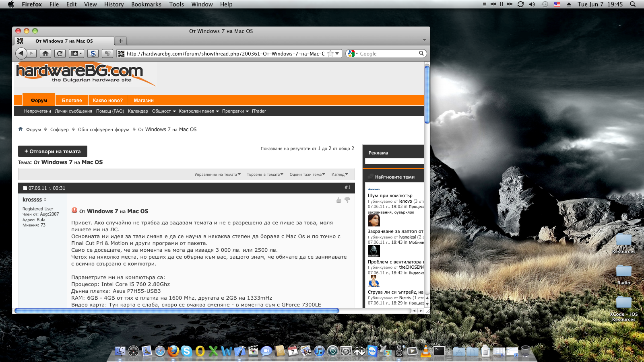The image size is (644, 362).
Task: Click the Skype toolbar button in Firefox
Action: (93, 53)
